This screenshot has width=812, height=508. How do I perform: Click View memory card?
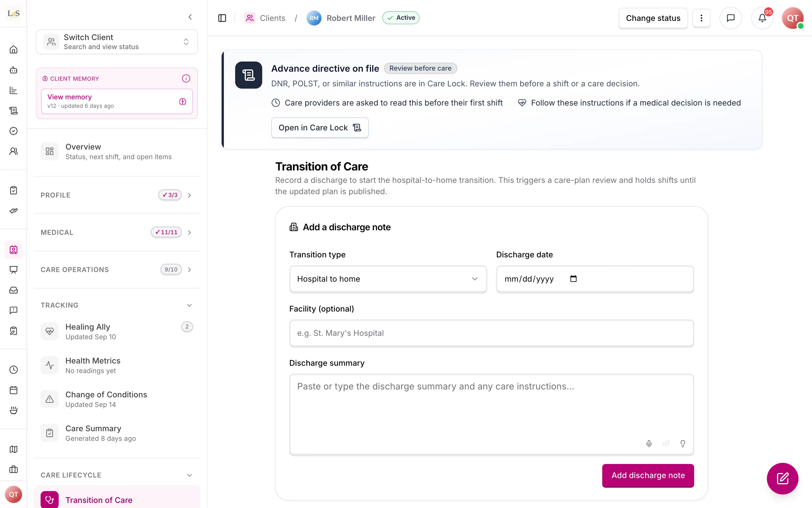pyautogui.click(x=117, y=101)
